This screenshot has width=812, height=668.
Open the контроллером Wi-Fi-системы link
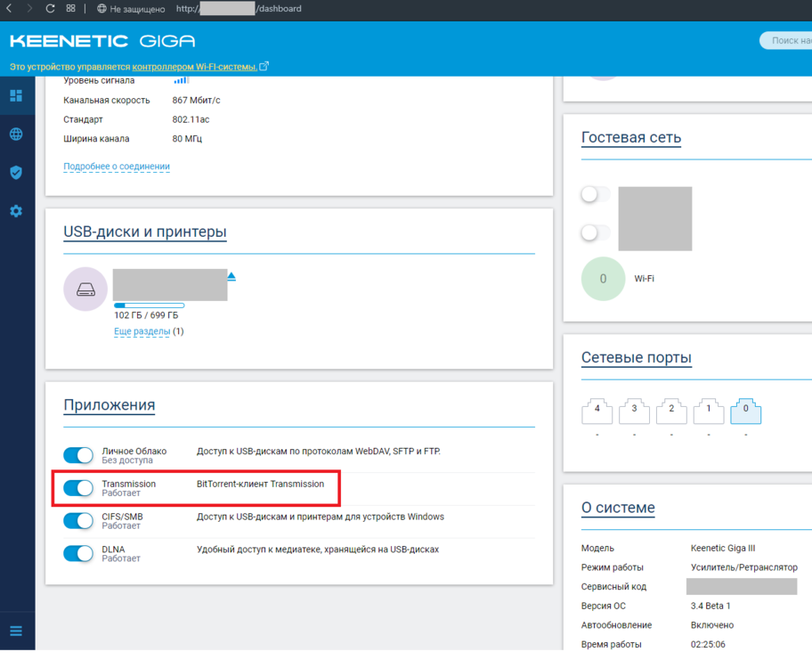click(x=195, y=67)
